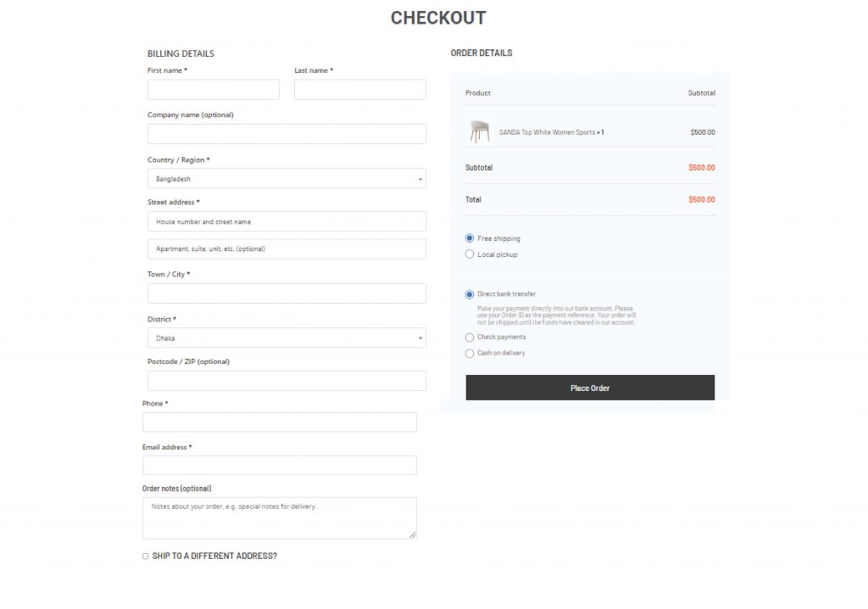
Task: Click the Place Order button
Action: coord(589,388)
